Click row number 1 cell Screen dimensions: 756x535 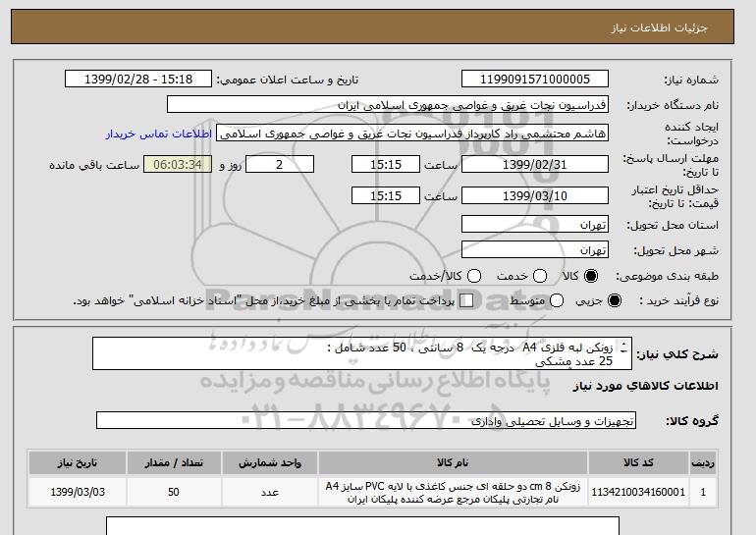coord(703,492)
